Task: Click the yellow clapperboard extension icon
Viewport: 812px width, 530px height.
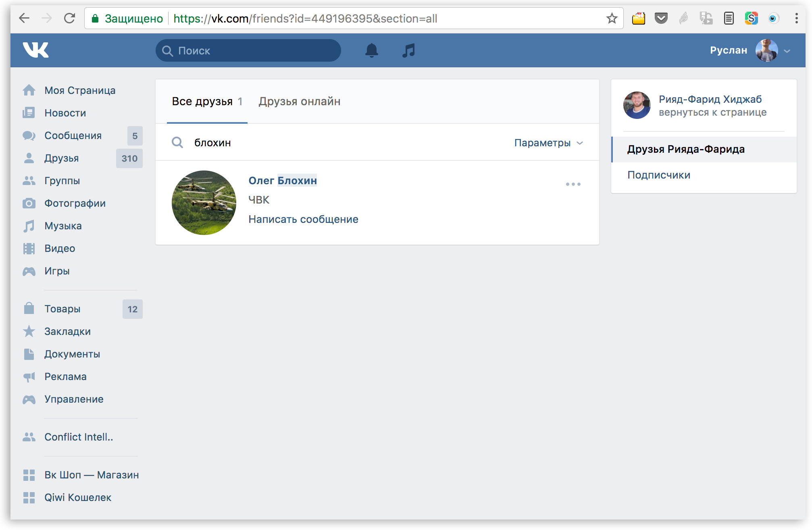Action: [638, 18]
